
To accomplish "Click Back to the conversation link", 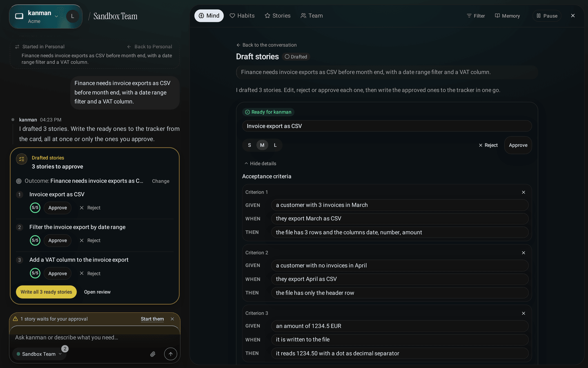I will click(x=266, y=45).
